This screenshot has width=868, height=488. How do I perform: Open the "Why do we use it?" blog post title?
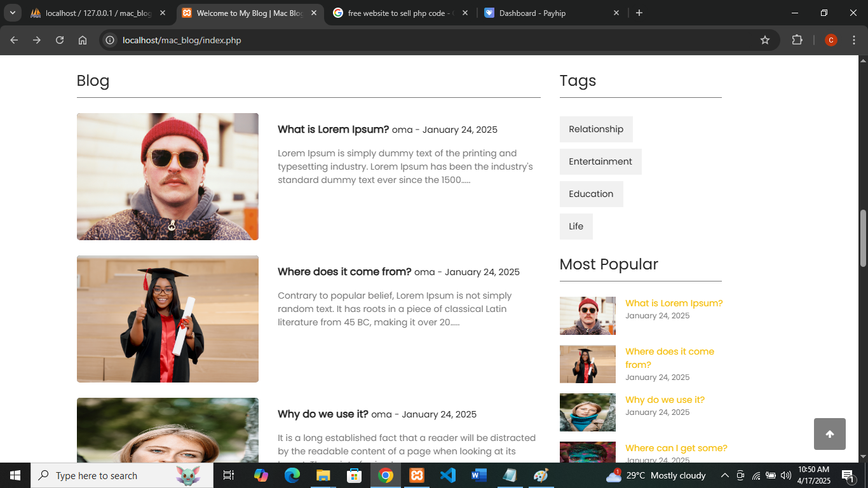(323, 414)
